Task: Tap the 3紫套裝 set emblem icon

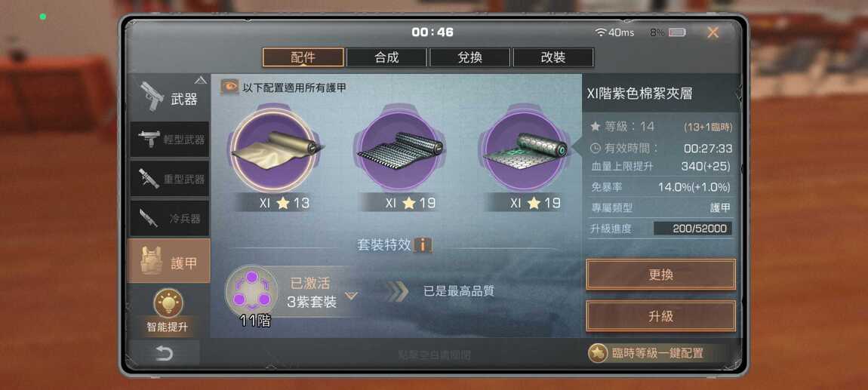Action: 251,291
